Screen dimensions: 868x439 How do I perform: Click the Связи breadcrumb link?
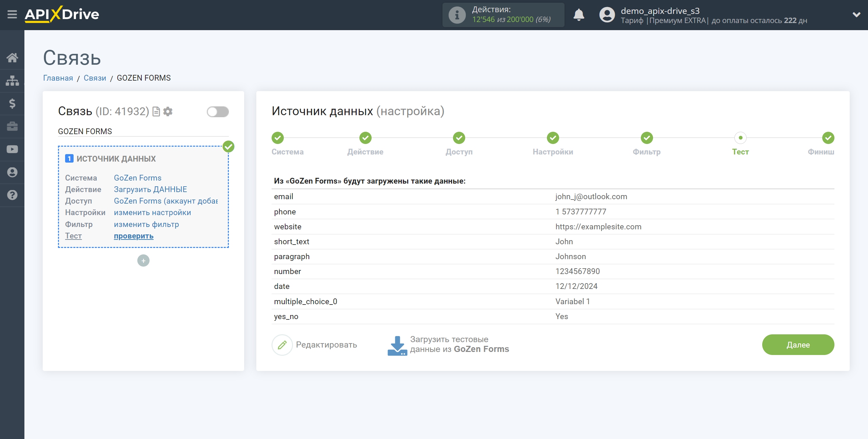point(95,78)
